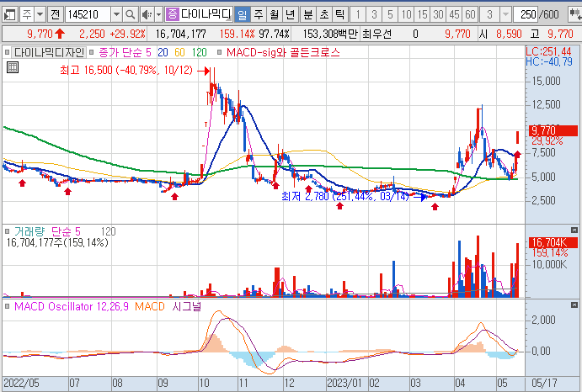Image resolution: width=582 pixels, height=392 pixels.
Task: Select the 일 (daily) chart period
Action: (x=242, y=15)
